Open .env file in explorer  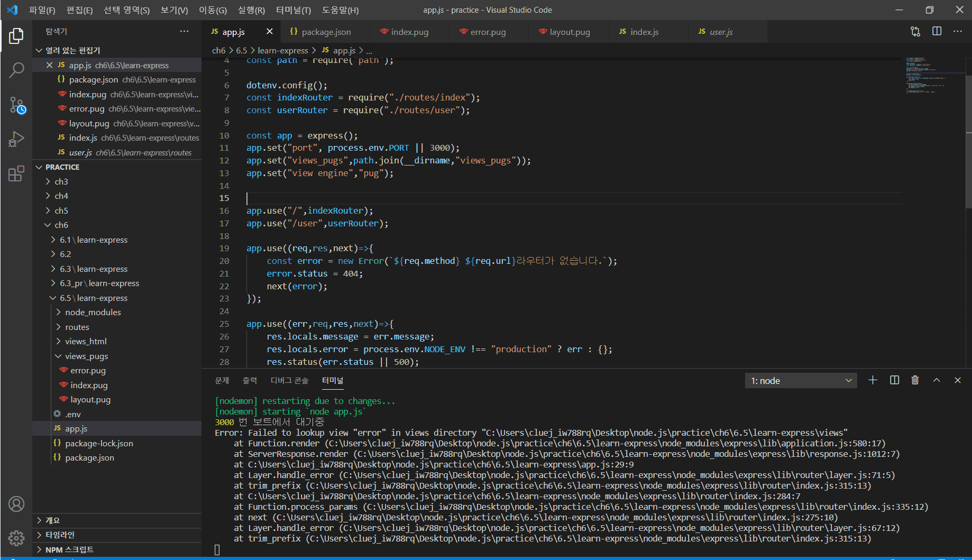click(73, 414)
